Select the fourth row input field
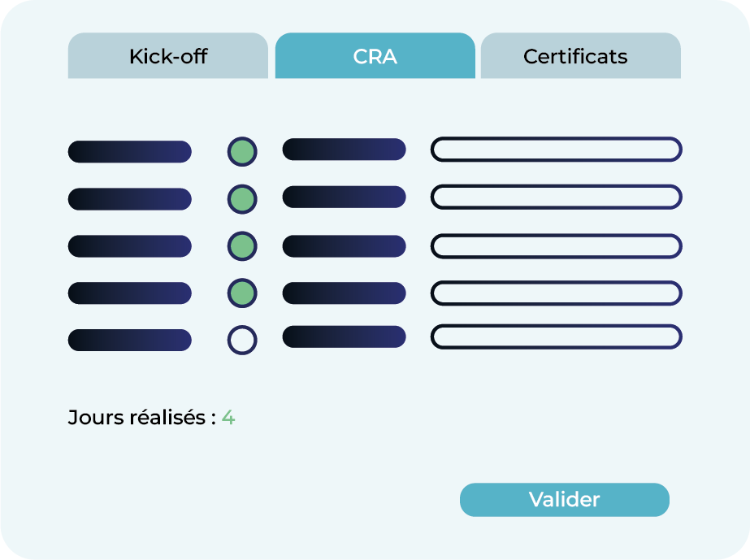Image resolution: width=750 pixels, height=560 pixels. point(556,293)
